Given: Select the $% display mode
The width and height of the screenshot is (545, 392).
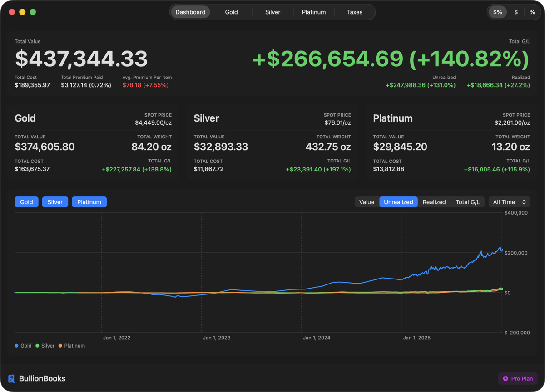Looking at the screenshot, I should 498,12.
